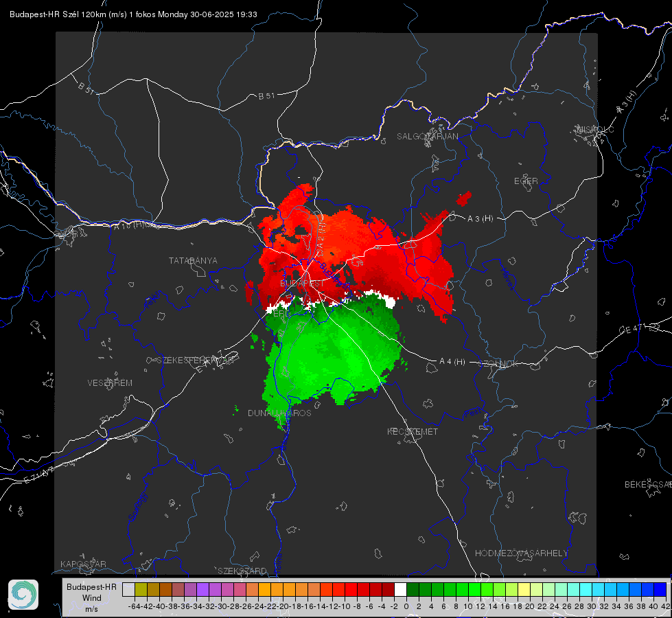
Task: Click the HODMEZOVASARHELY city label
Action: click(521, 553)
